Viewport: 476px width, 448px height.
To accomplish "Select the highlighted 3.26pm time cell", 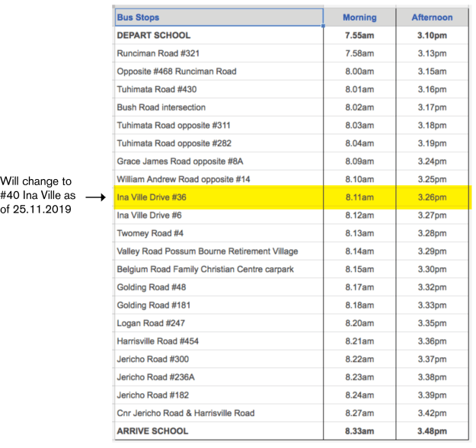I will click(x=432, y=197).
